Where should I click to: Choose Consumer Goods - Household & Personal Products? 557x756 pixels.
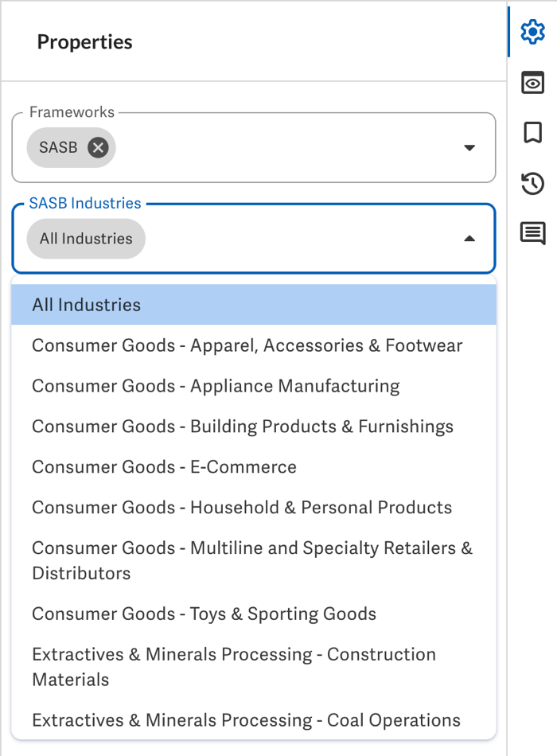254,507
